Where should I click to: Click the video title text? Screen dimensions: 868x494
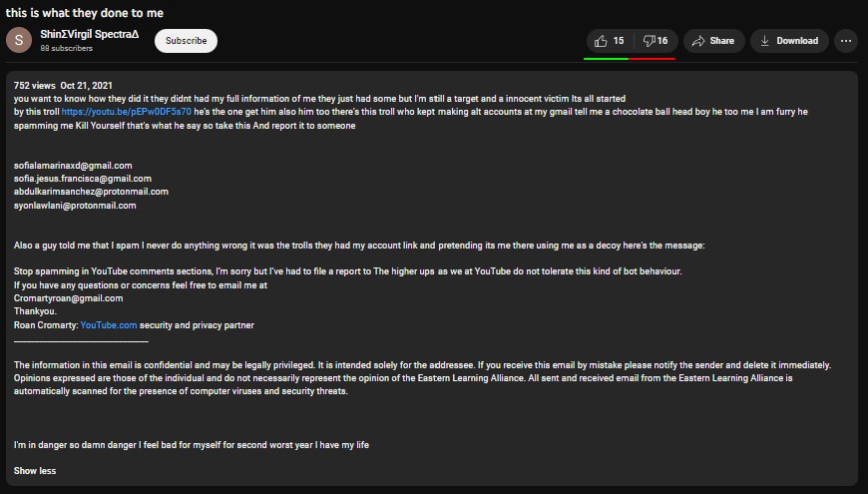point(85,13)
